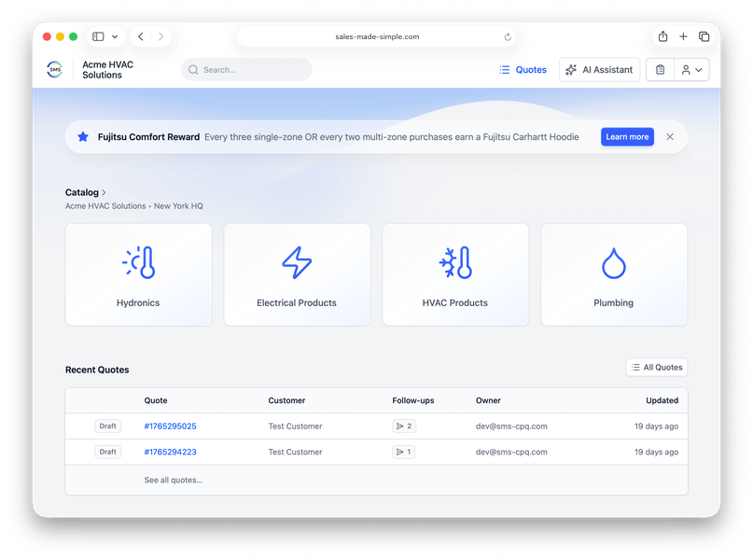Click the SMS logo icon
753x560 pixels.
[55, 70]
